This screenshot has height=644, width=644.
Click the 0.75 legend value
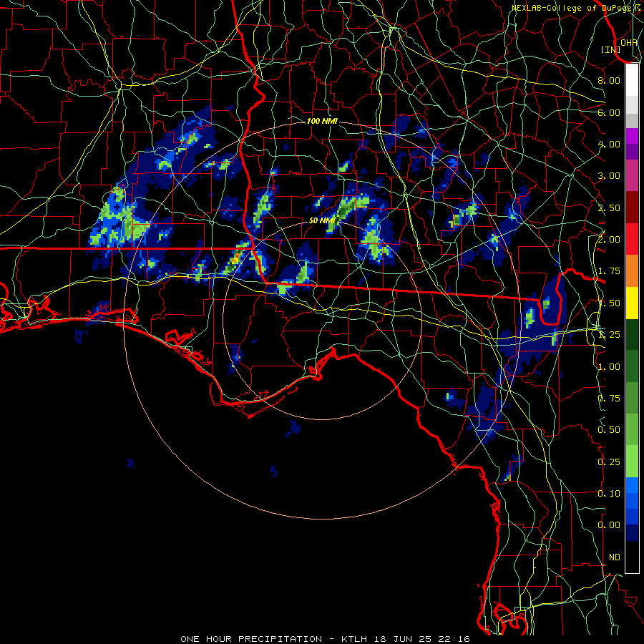[x=609, y=399]
